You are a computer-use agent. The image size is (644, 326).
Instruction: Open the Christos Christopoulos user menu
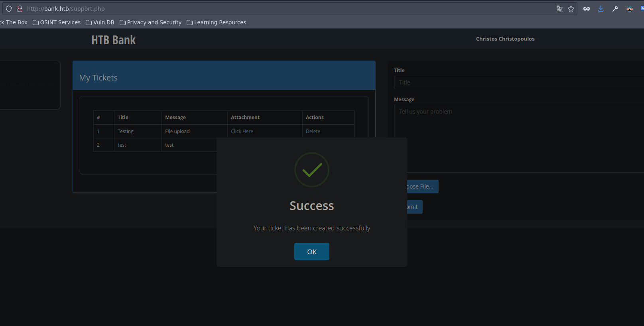tap(505, 39)
